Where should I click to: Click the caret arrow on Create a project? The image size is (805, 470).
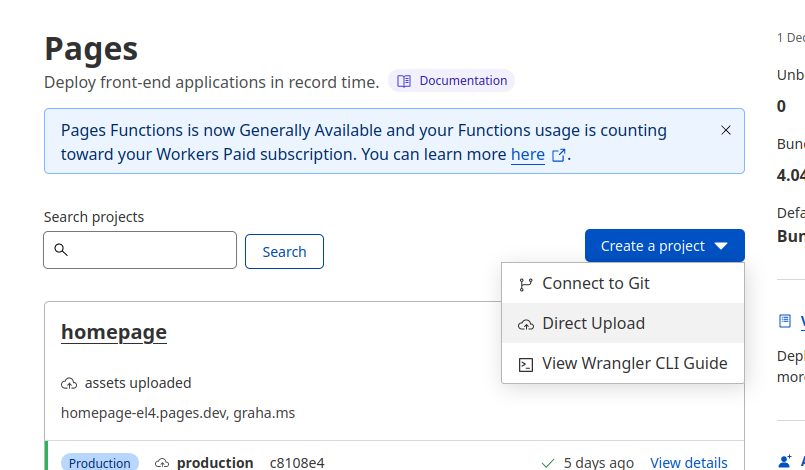click(x=723, y=246)
